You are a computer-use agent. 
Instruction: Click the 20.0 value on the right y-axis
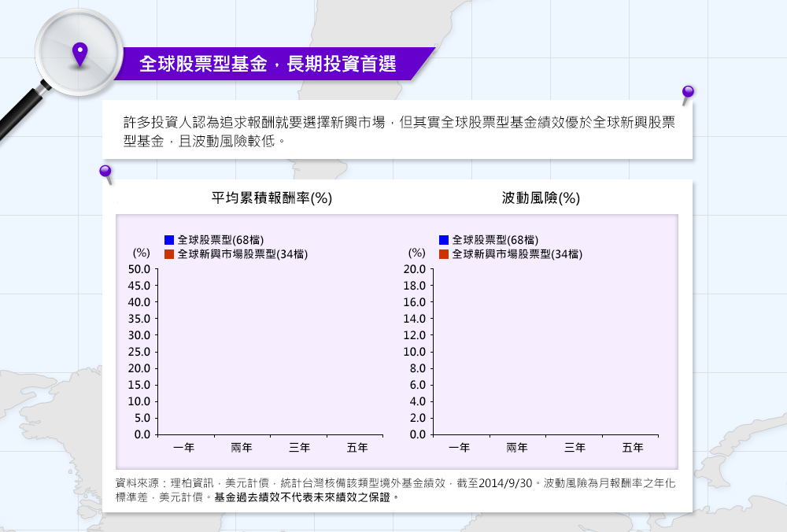414,269
